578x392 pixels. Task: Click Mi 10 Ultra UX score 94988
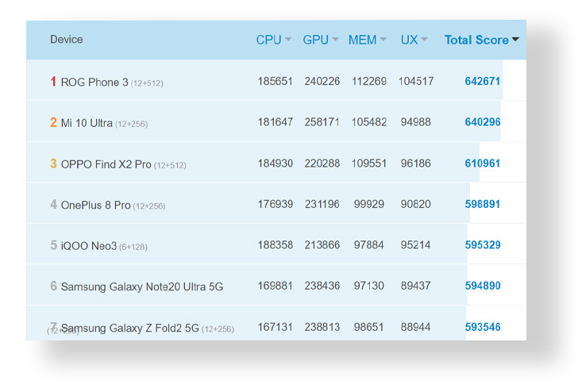coord(416,122)
